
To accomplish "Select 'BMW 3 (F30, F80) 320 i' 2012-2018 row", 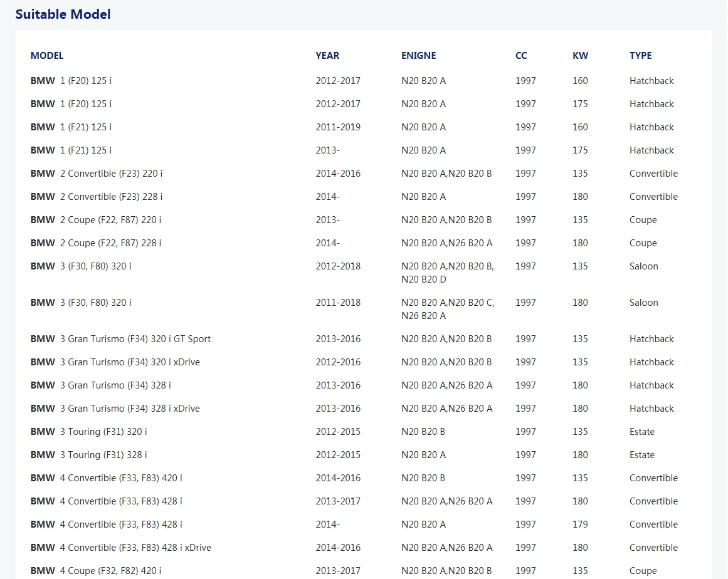I will tap(364, 273).
